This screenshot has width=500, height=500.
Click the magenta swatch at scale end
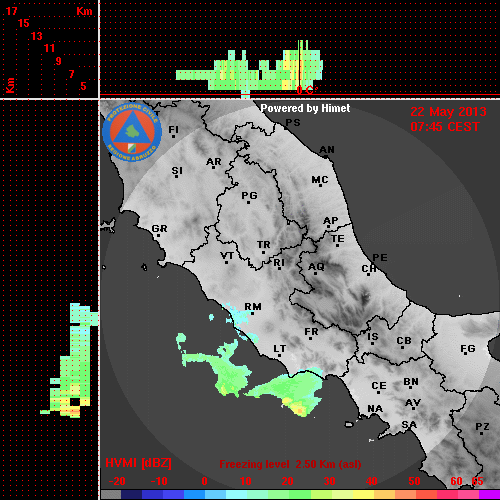(x=490, y=495)
